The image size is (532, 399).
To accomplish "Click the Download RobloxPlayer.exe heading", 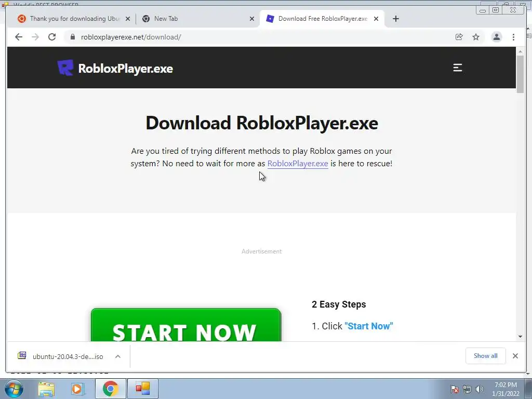I will point(262,123).
